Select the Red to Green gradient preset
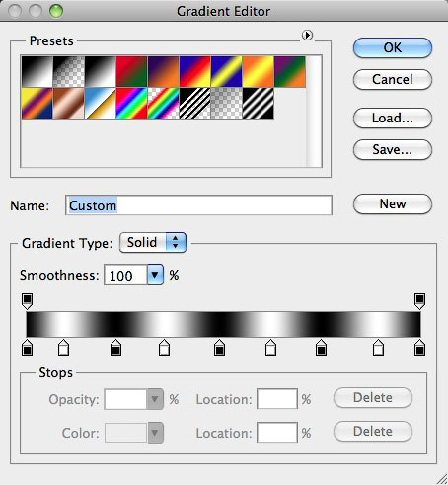This screenshot has width=448, height=485. tap(131, 71)
